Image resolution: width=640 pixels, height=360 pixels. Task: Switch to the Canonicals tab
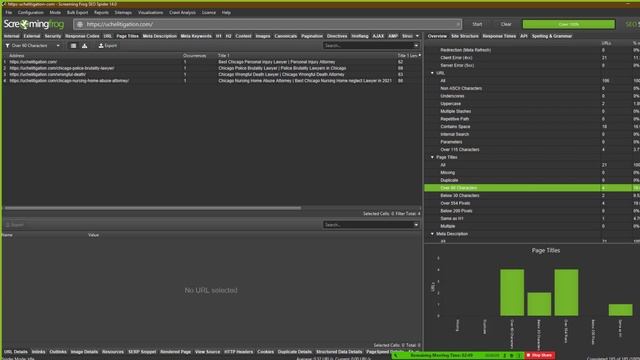click(x=286, y=36)
